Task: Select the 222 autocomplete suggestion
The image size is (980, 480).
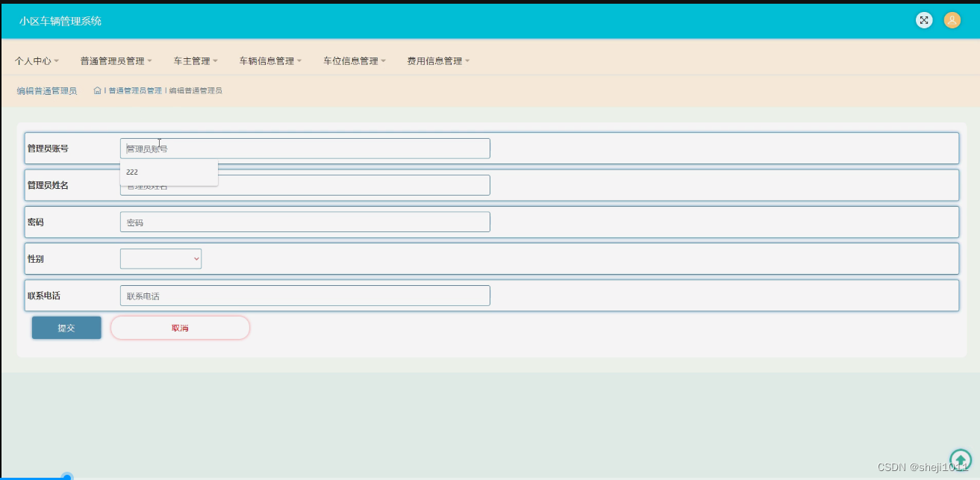Action: [168, 172]
